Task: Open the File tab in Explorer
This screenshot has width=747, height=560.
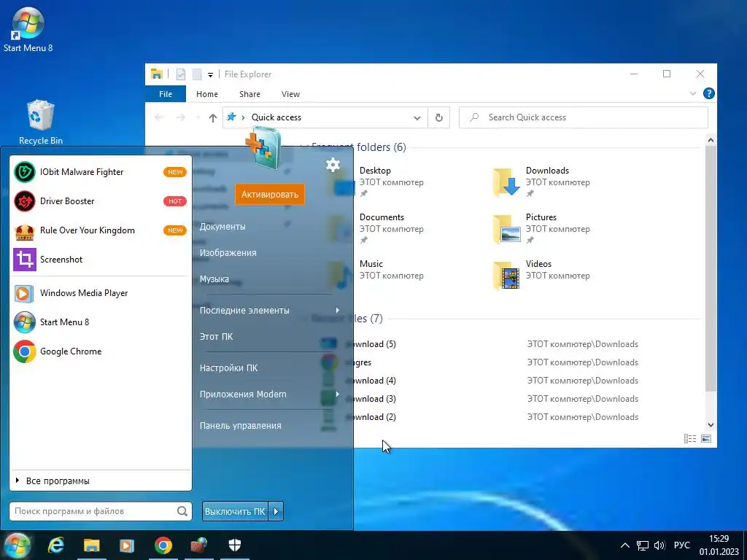Action: click(x=166, y=94)
